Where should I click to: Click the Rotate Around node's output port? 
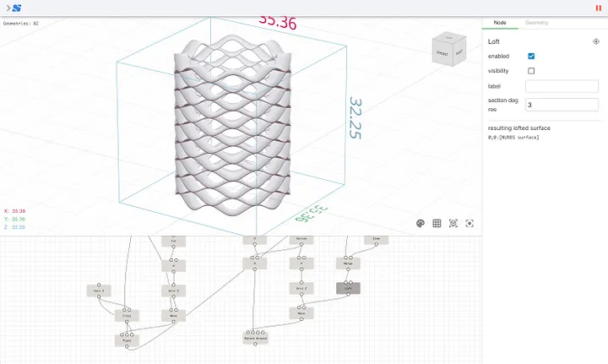(x=255, y=345)
